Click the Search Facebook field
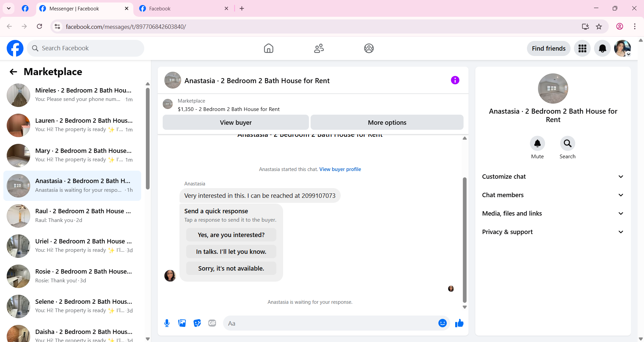The width and height of the screenshot is (644, 342). [86, 48]
